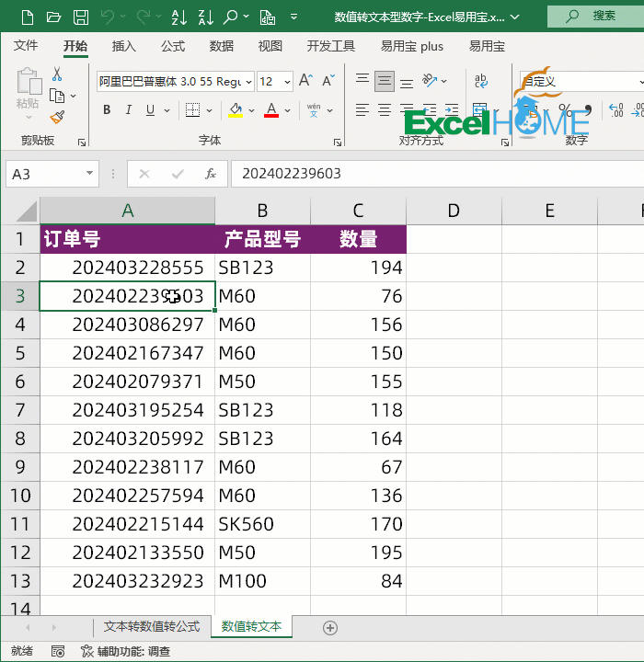Select cell B11 containing SK560
The image size is (644, 662).
(x=262, y=524)
